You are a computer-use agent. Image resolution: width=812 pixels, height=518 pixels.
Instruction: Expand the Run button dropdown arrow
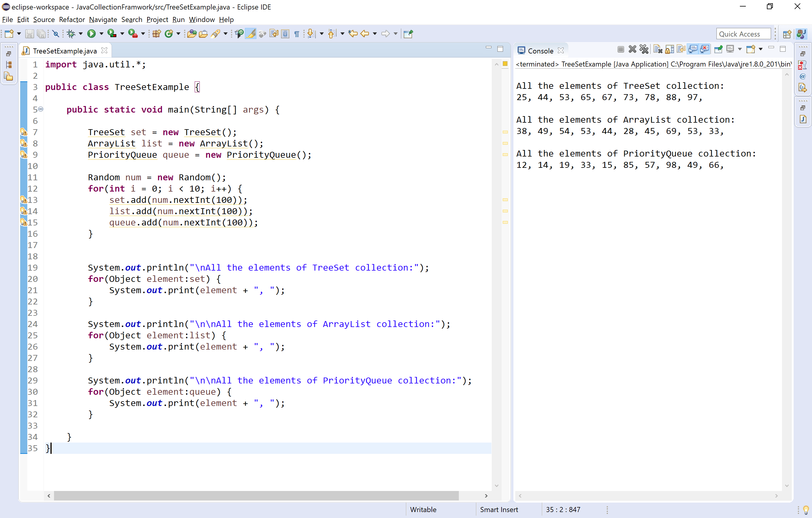click(101, 34)
